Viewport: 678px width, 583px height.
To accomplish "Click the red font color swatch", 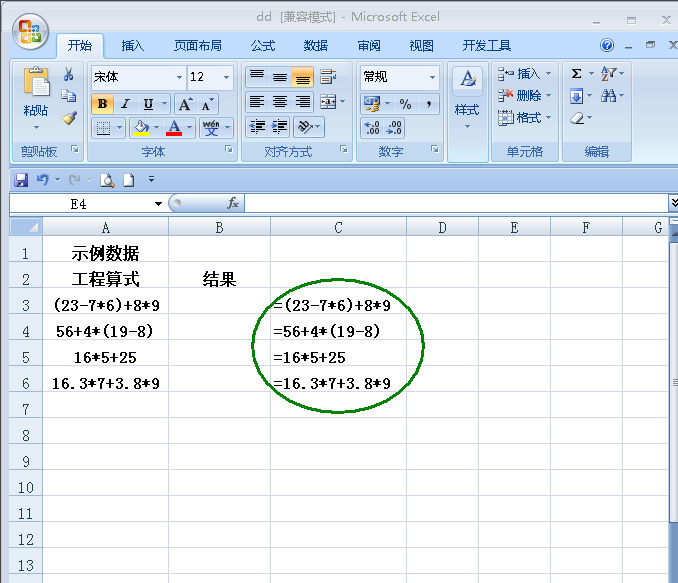I will click(x=175, y=128).
